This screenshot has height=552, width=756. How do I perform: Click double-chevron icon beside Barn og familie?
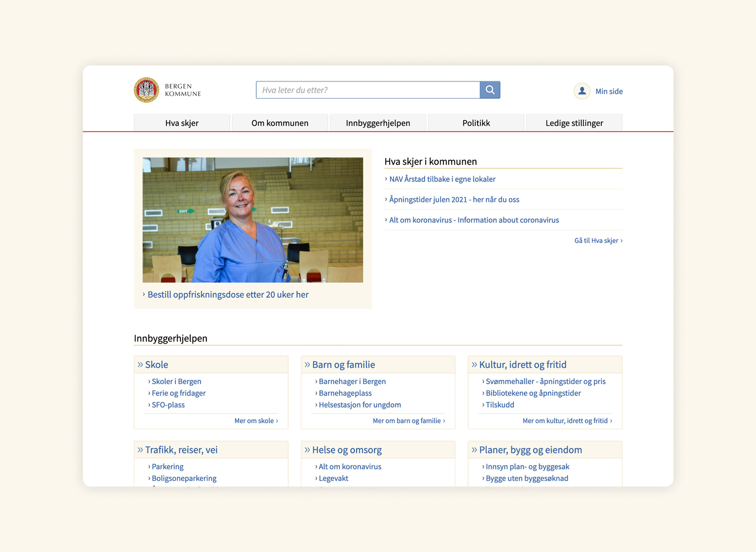pyautogui.click(x=307, y=365)
